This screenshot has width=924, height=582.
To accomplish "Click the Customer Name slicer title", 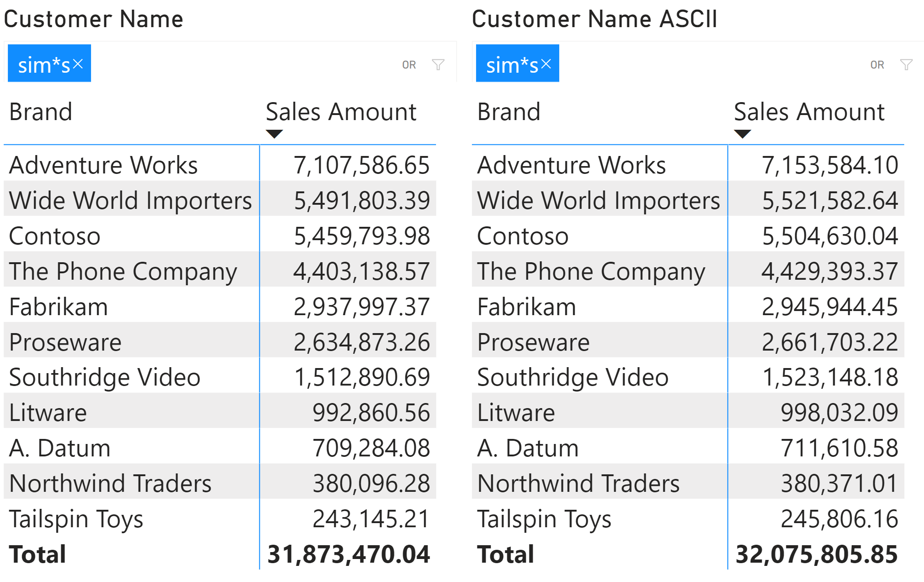I will (x=94, y=19).
